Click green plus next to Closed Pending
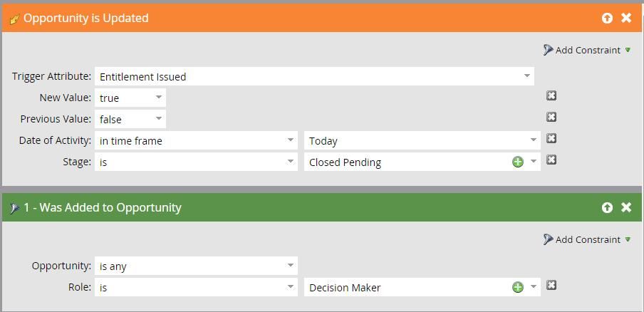 click(x=518, y=162)
